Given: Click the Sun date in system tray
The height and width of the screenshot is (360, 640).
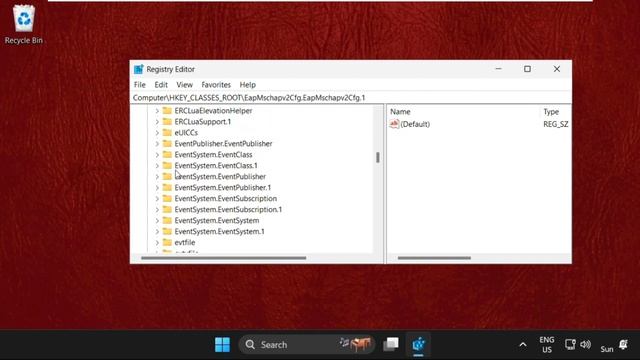Looking at the screenshot, I should [607, 349].
